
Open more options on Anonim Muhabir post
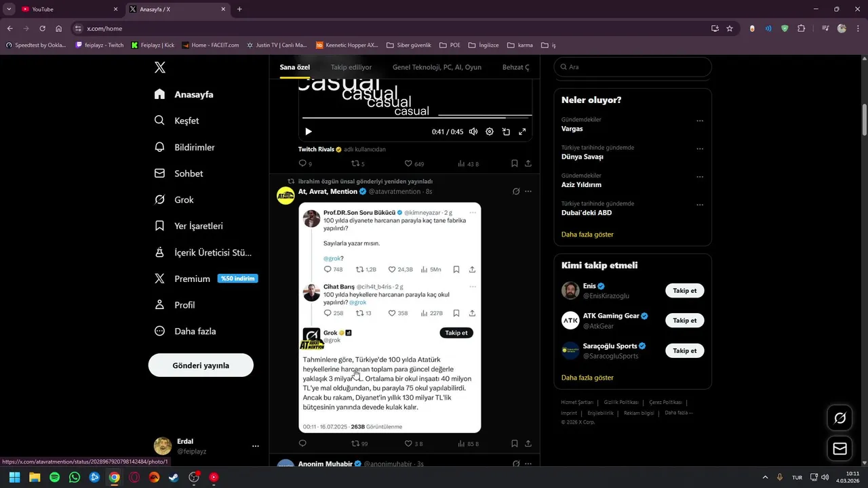click(x=528, y=464)
